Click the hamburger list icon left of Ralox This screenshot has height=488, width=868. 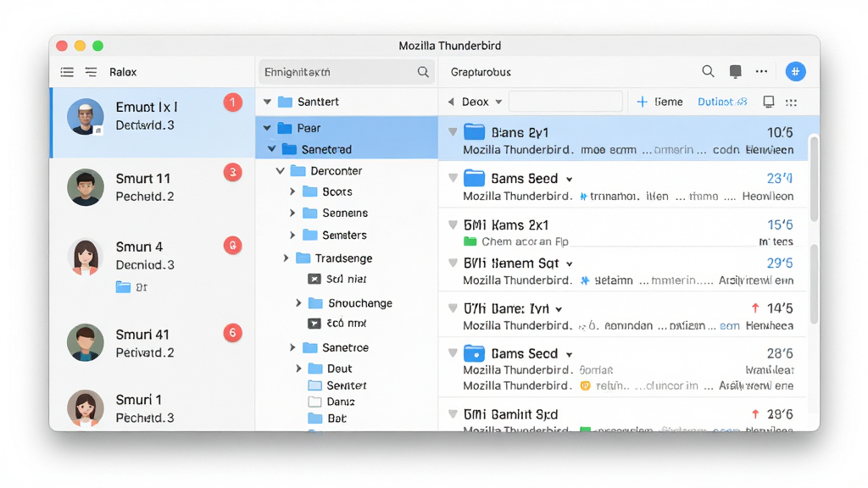click(67, 72)
